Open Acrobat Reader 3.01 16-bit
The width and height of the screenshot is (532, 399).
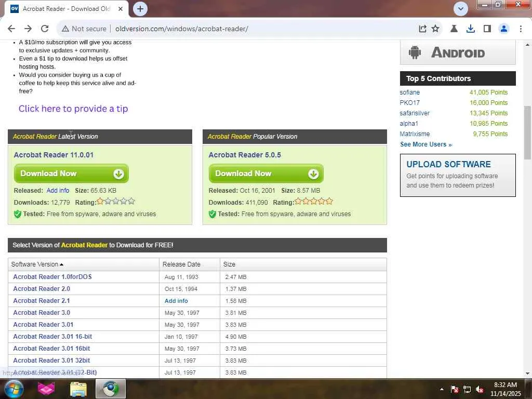click(x=52, y=337)
